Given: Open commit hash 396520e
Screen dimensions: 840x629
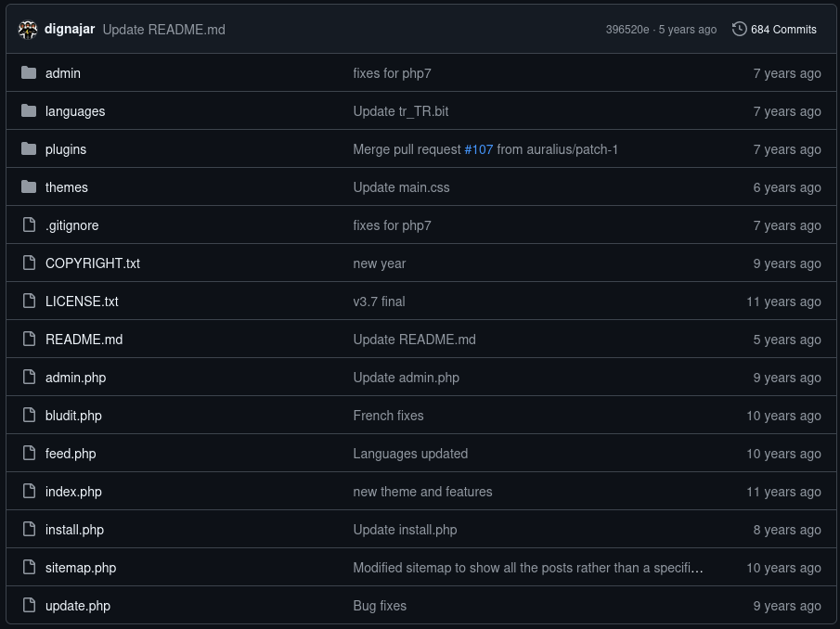Looking at the screenshot, I should [627, 30].
